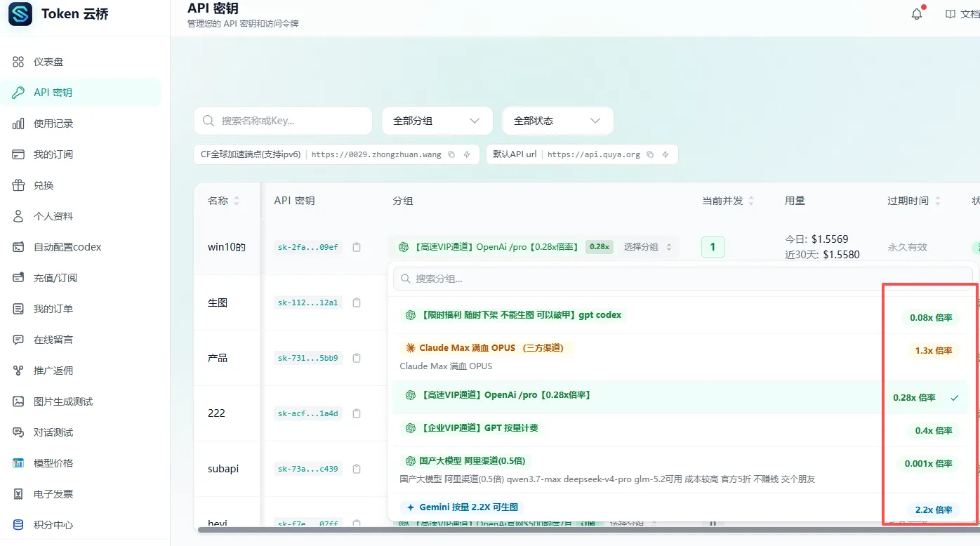This screenshot has width=980, height=546.
Task: Copy the sk-731...5bb9 key
Action: coord(357,358)
